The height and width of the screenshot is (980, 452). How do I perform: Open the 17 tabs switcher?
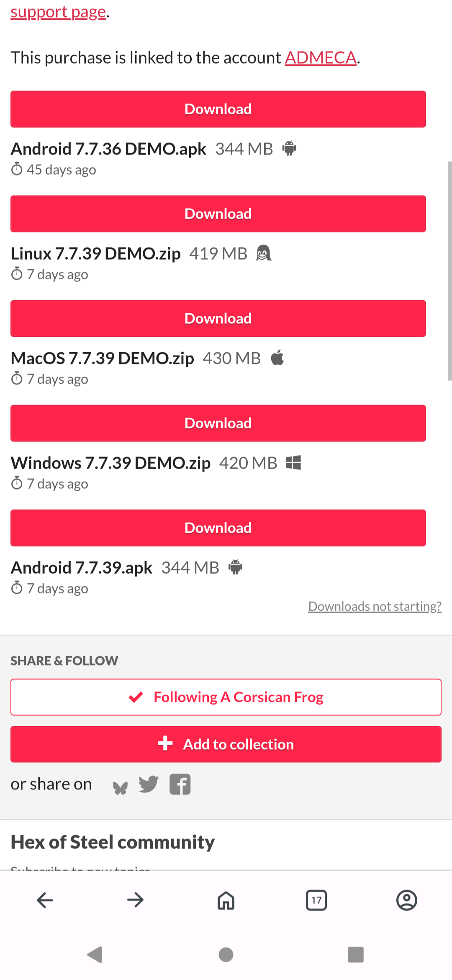coord(316,900)
